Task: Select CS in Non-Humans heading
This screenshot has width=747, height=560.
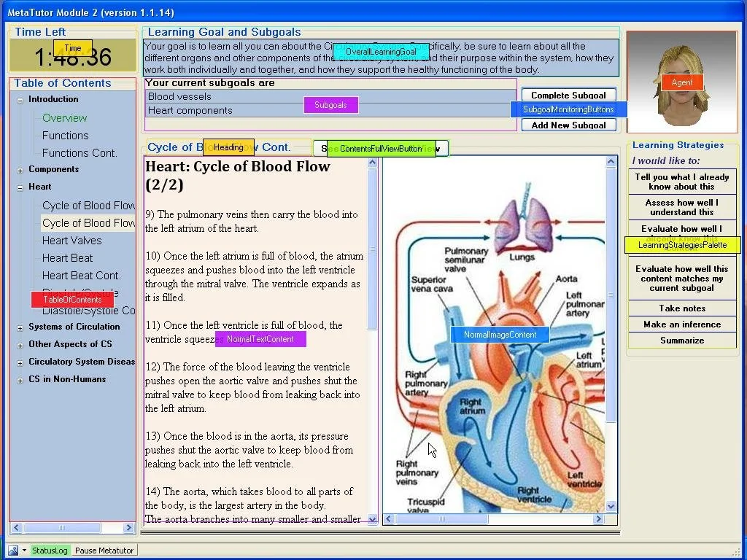Action: [x=67, y=379]
